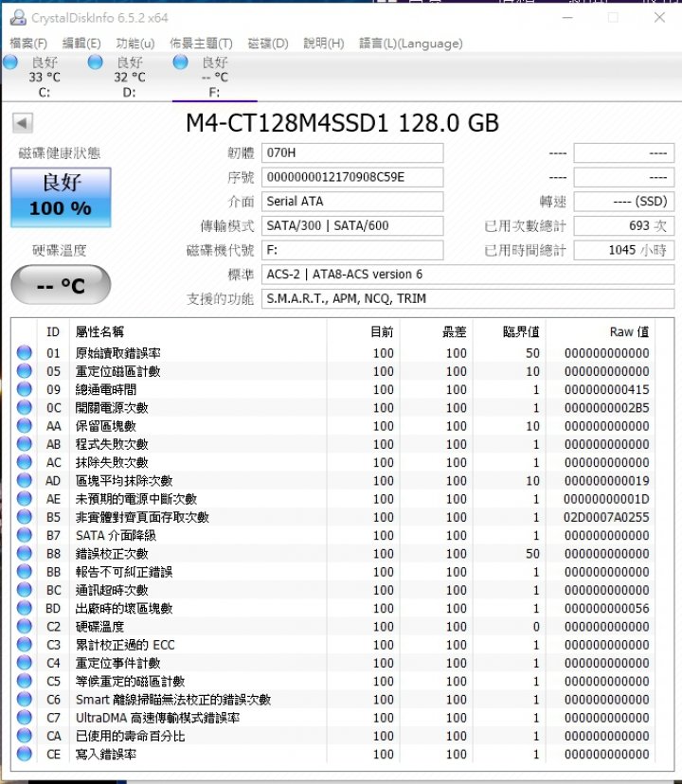Open the 編輯(E) menu

click(81, 44)
